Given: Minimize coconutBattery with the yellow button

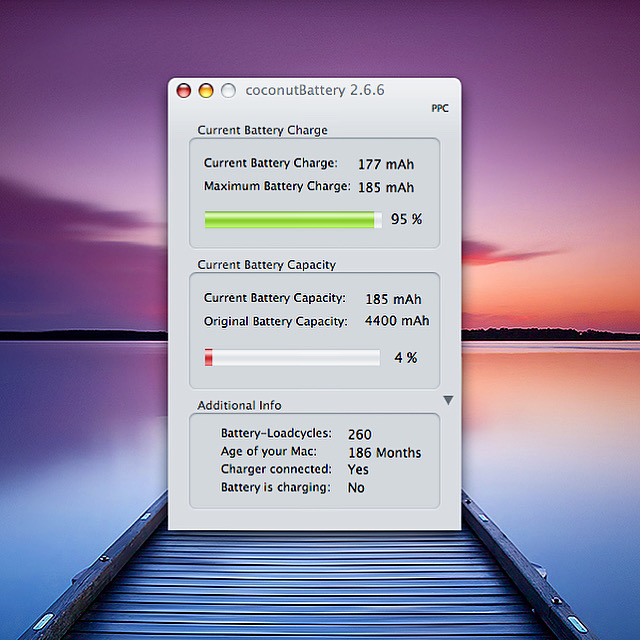Looking at the screenshot, I should tap(206, 90).
